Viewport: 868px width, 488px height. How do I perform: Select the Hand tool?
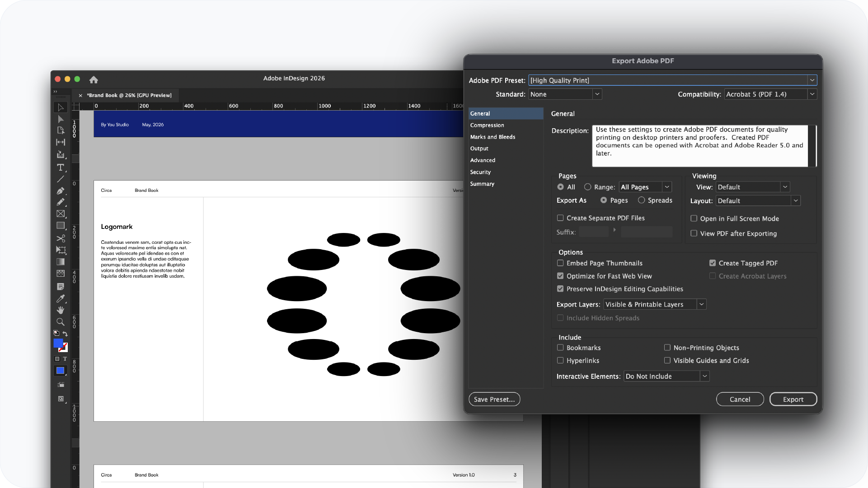(x=61, y=310)
